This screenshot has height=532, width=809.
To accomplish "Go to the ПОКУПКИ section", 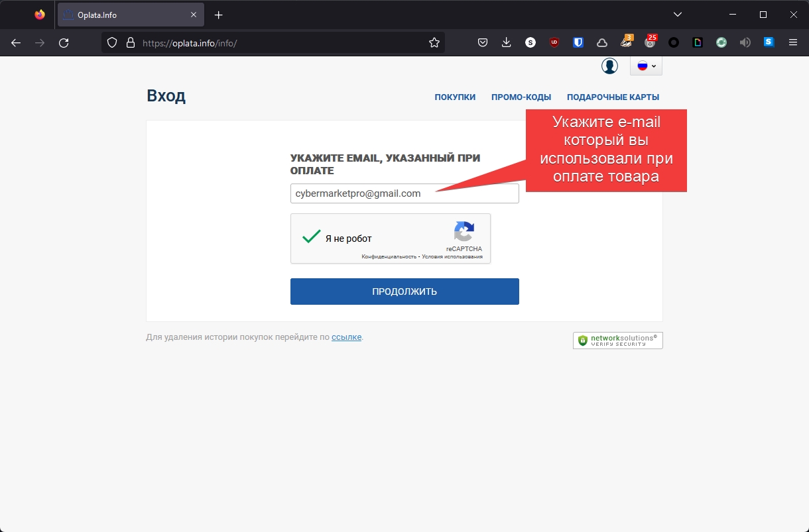I will pos(455,97).
